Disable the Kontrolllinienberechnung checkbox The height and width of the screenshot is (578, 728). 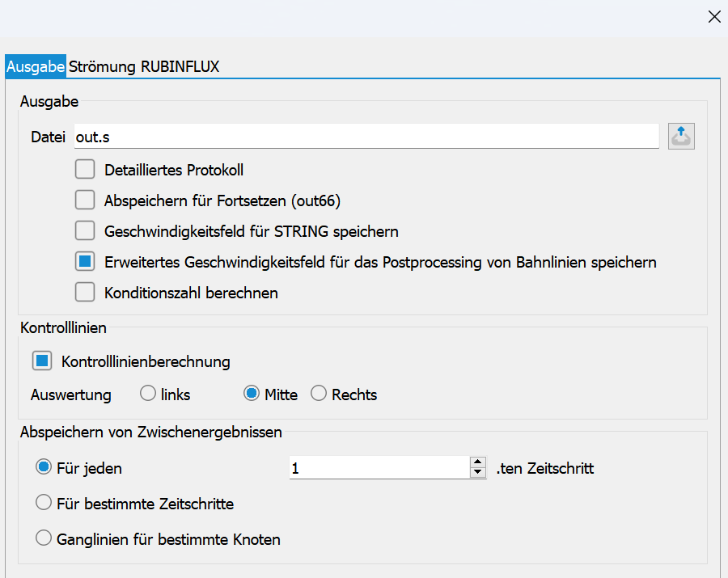(42, 361)
